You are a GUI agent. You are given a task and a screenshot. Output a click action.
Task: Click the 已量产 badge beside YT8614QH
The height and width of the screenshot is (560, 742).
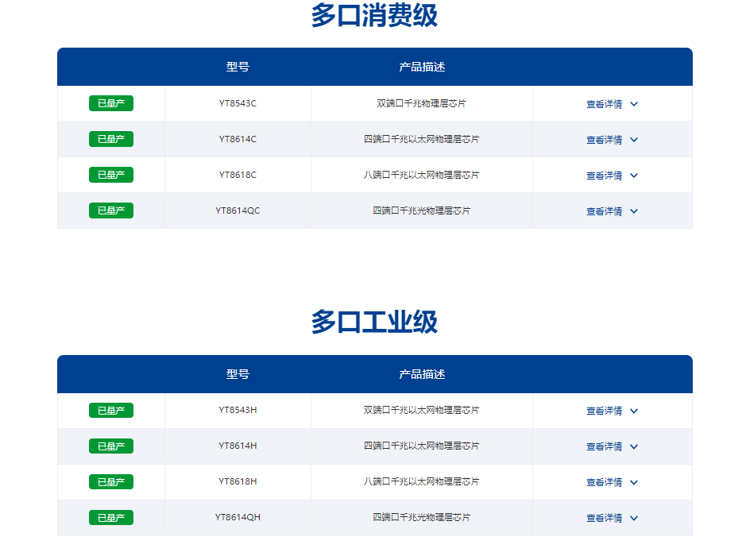[x=111, y=517]
